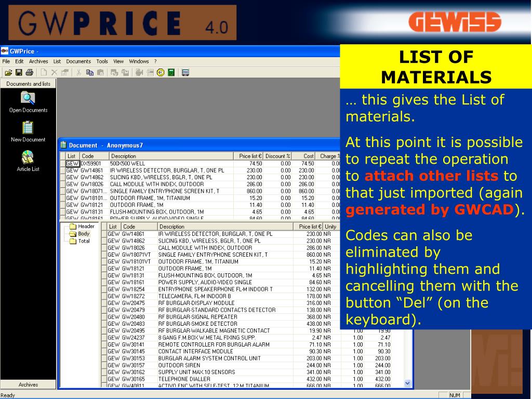Open the Documents menu
The image size is (532, 399).
78,61
